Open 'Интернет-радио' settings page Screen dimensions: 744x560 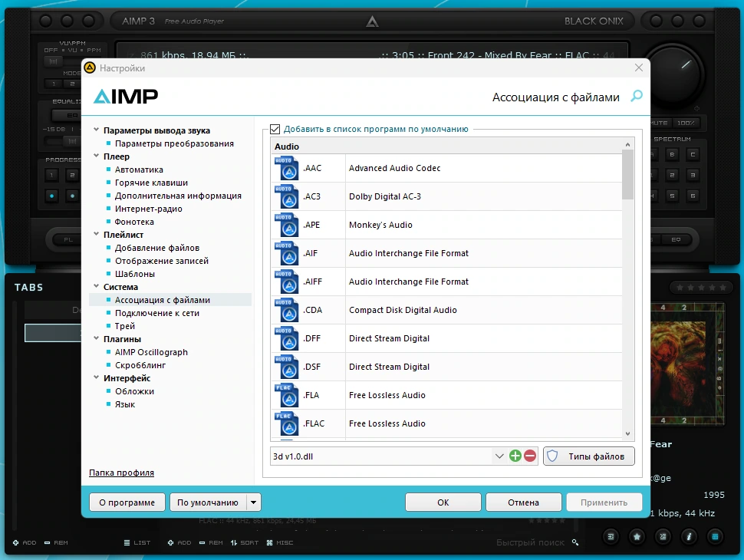pos(148,209)
